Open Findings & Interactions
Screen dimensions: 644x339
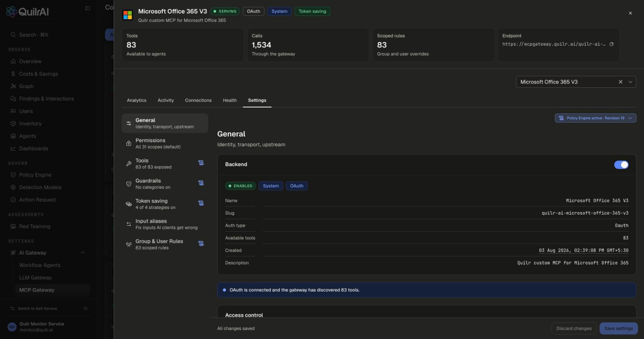pos(46,99)
